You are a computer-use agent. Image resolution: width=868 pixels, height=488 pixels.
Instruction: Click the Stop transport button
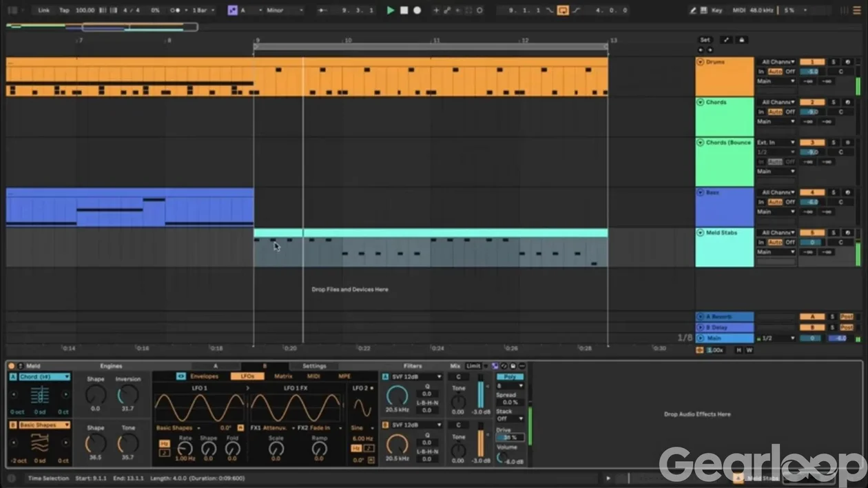pos(404,10)
